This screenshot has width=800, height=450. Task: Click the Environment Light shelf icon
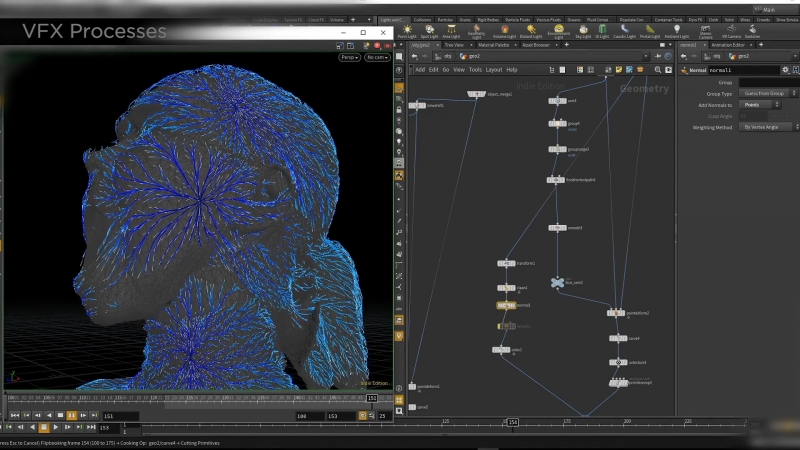point(560,31)
